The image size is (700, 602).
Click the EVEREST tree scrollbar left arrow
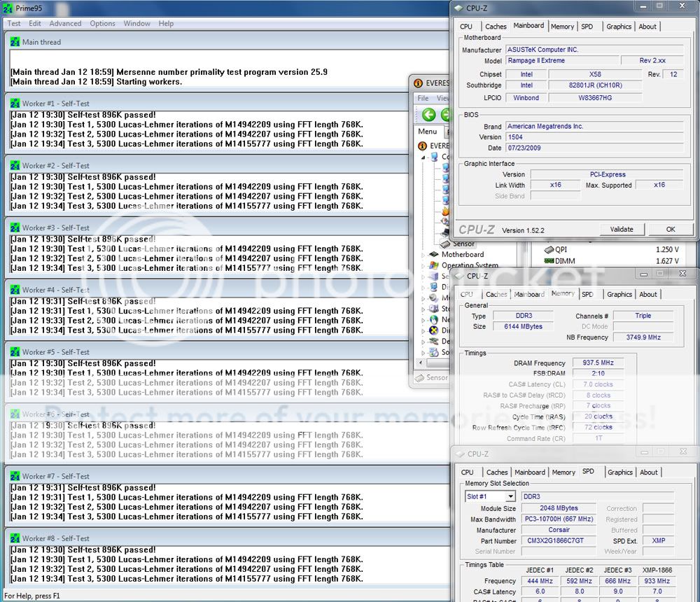tap(421, 363)
